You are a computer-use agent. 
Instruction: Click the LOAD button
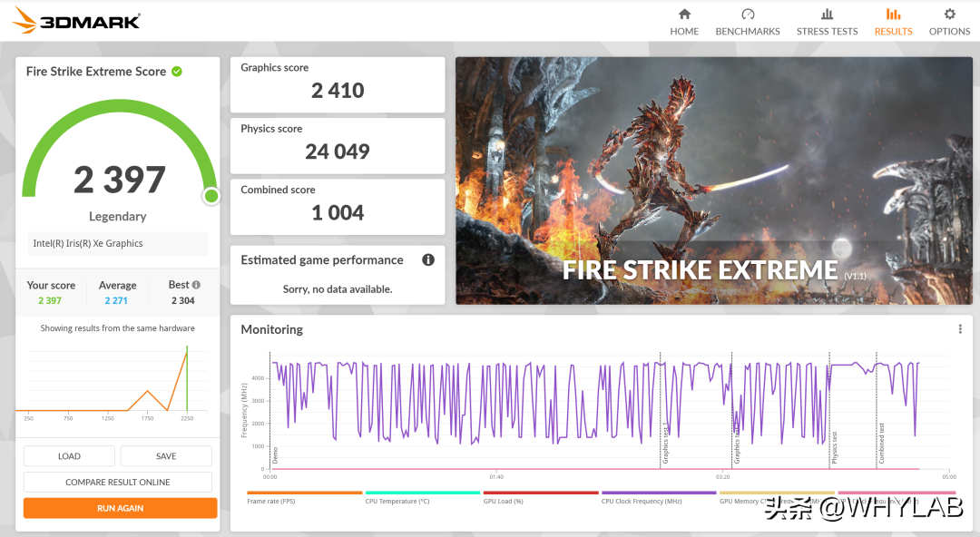(x=69, y=455)
